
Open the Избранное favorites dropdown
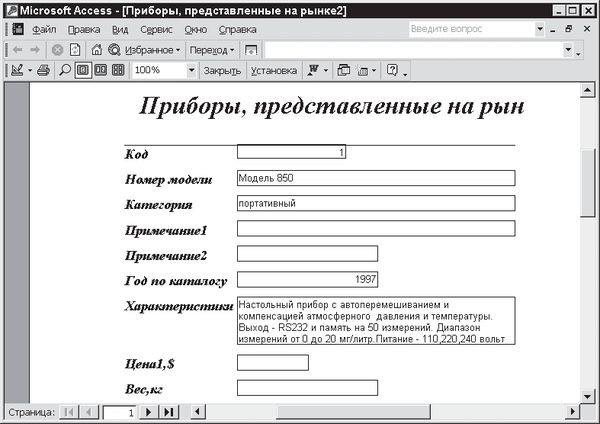click(153, 50)
